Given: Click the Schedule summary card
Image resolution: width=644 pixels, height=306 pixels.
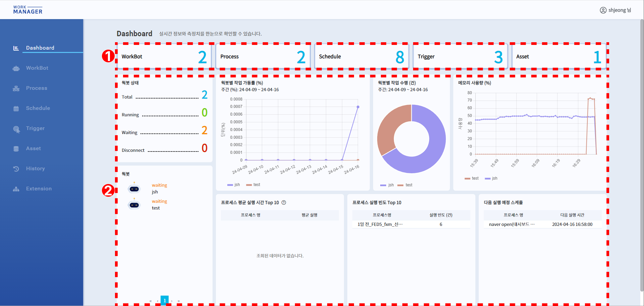Looking at the screenshot, I should point(362,57).
